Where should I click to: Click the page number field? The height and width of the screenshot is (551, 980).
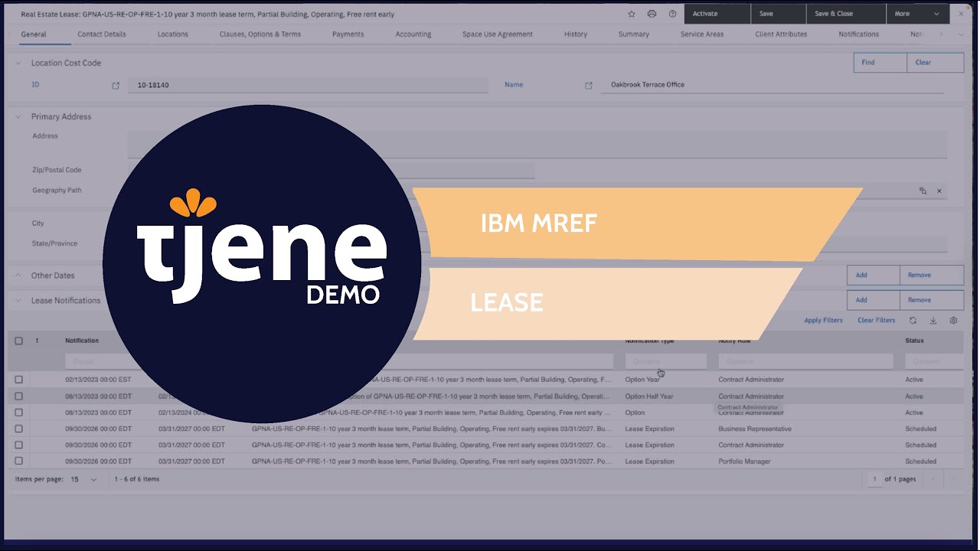pyautogui.click(x=874, y=479)
